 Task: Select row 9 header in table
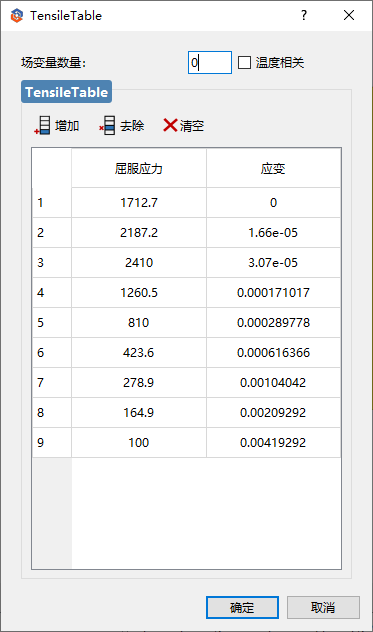click(52, 443)
